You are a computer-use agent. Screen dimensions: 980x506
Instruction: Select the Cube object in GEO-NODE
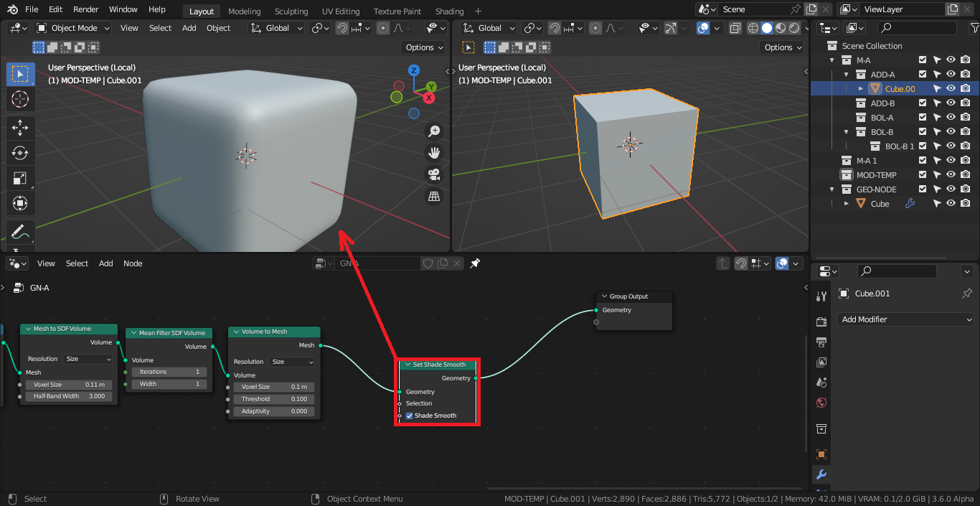[880, 204]
